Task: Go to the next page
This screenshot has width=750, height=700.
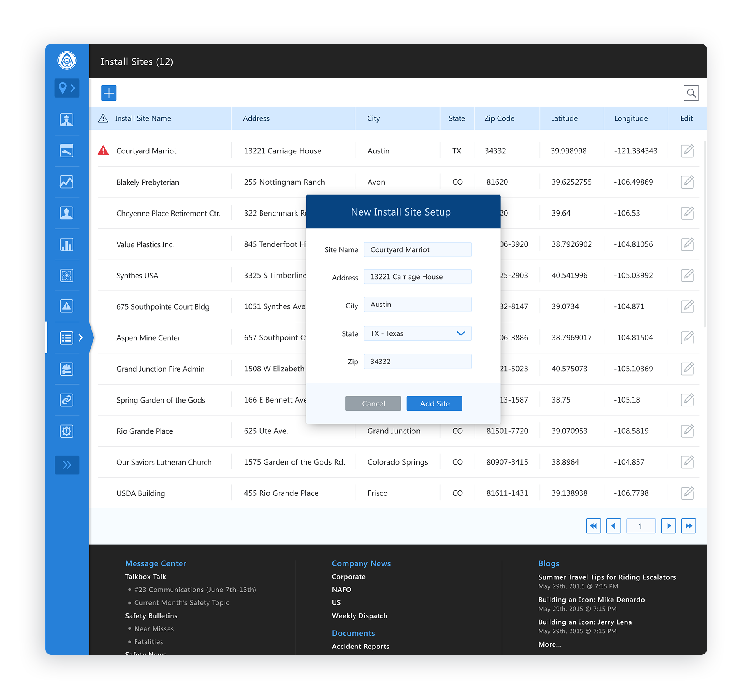Action: click(x=668, y=526)
